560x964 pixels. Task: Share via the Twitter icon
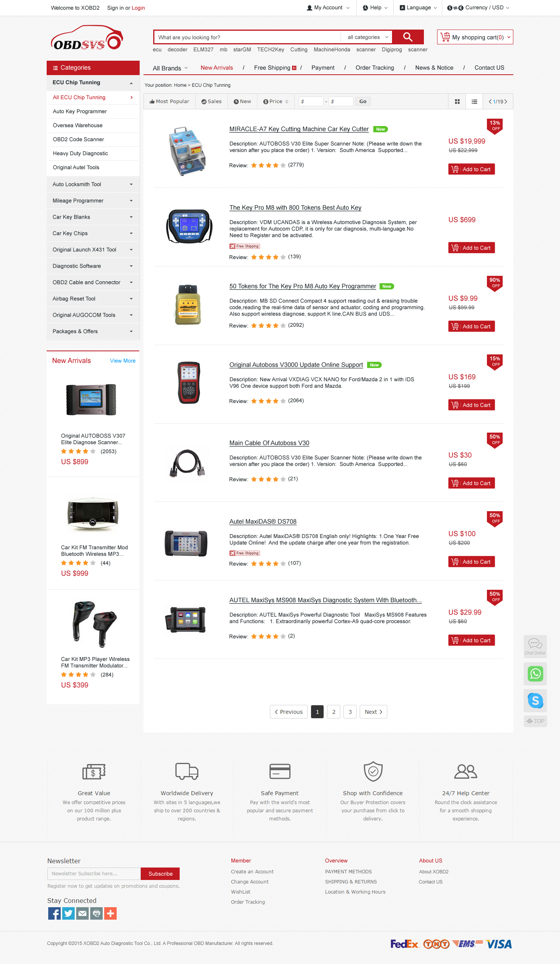[68, 913]
